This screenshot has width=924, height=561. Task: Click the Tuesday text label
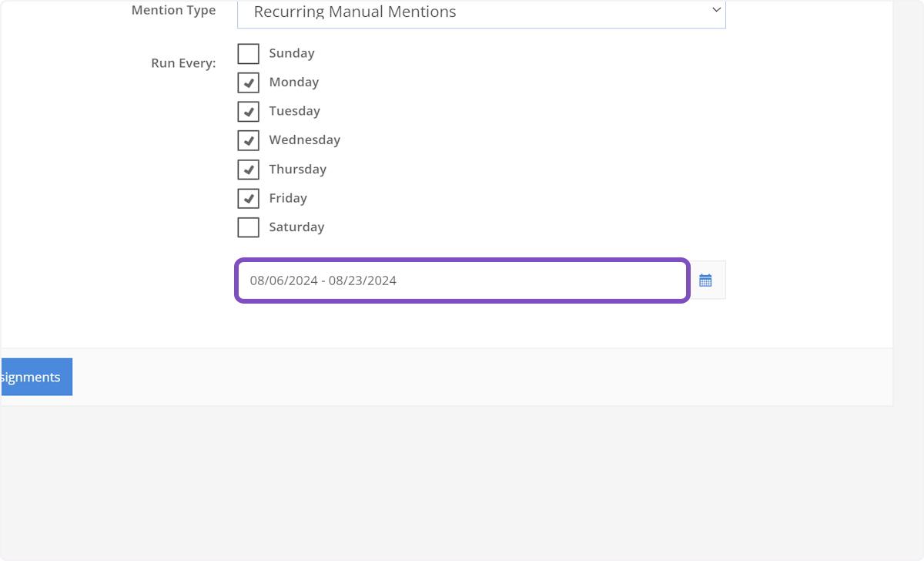pyautogui.click(x=294, y=111)
